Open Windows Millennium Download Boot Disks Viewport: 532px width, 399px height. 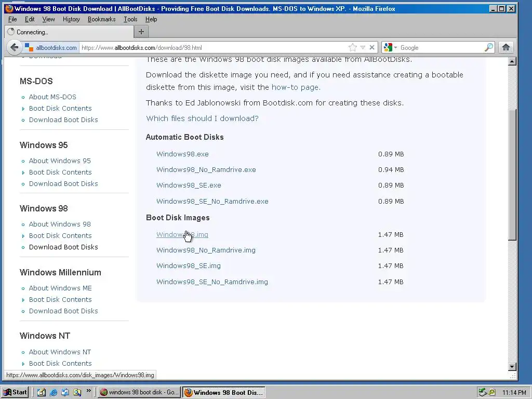[63, 311]
